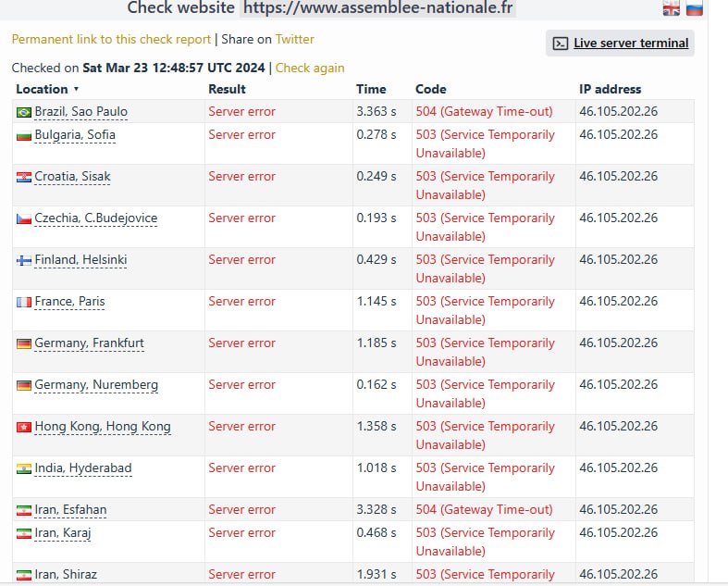Click the Czechia flag icon
This screenshot has width=728, height=586.
(x=24, y=218)
